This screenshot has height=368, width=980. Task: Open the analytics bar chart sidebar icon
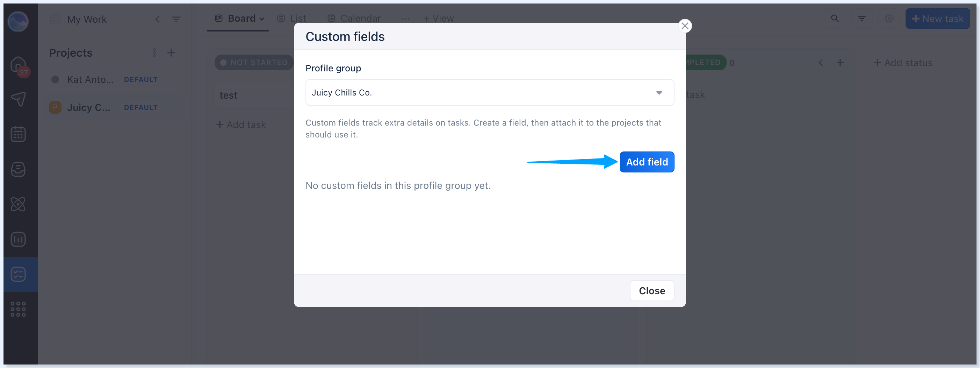pos(18,239)
